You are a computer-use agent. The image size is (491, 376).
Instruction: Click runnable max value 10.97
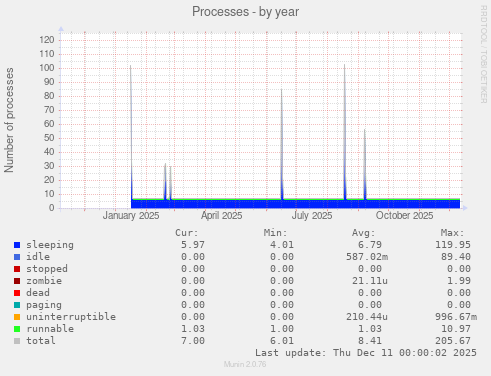coord(456,329)
